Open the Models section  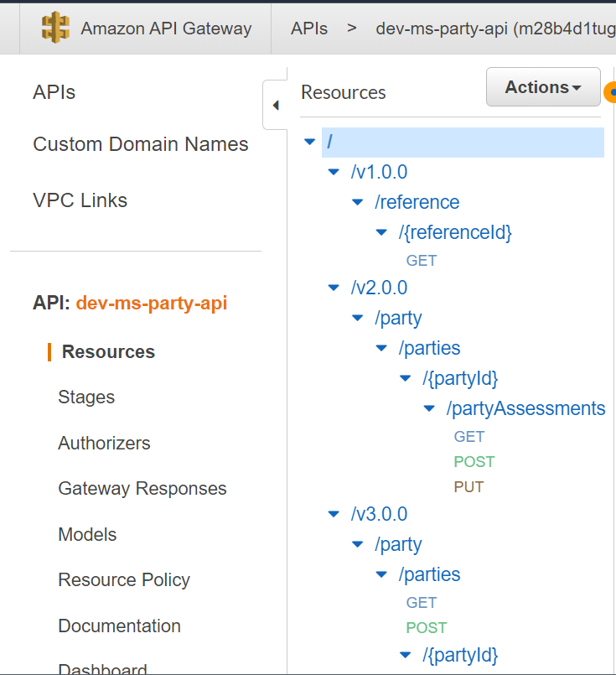[87, 534]
